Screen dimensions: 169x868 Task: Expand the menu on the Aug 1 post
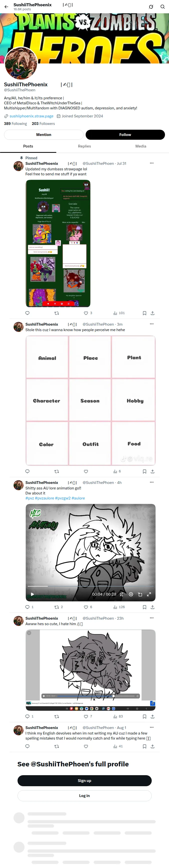pyautogui.click(x=151, y=728)
